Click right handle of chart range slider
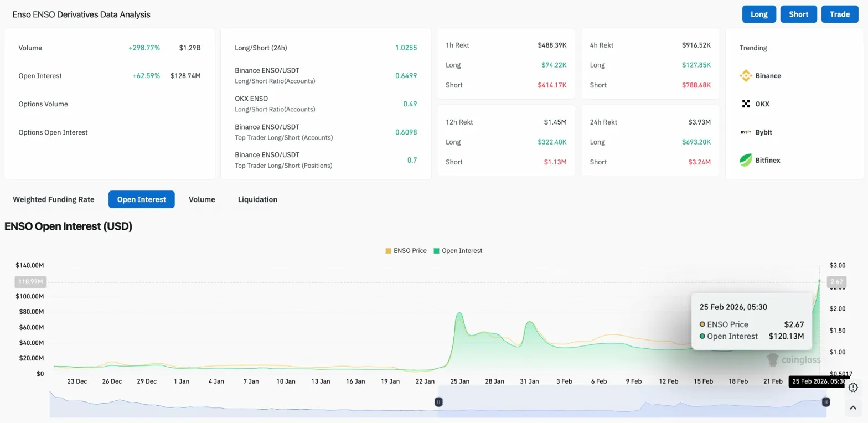 (826, 403)
